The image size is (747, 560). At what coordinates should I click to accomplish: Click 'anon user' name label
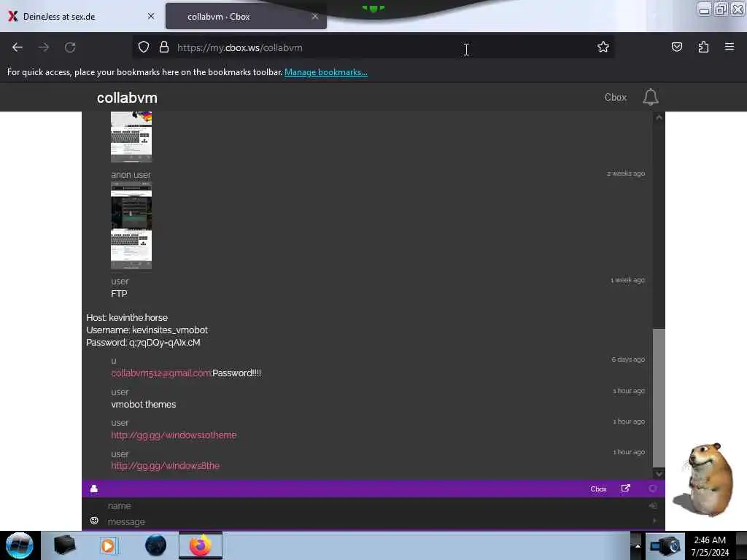click(131, 175)
